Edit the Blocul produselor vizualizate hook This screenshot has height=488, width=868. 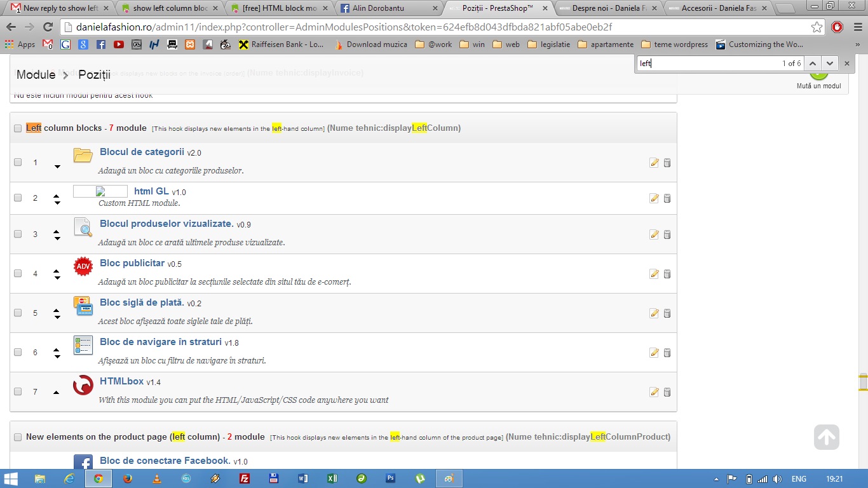654,234
